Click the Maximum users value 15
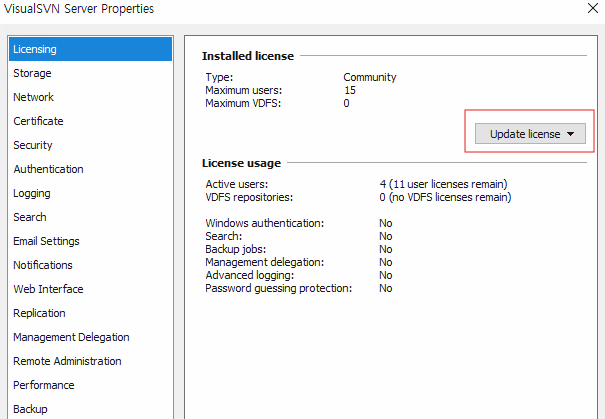Image resolution: width=605 pixels, height=419 pixels. [x=350, y=90]
